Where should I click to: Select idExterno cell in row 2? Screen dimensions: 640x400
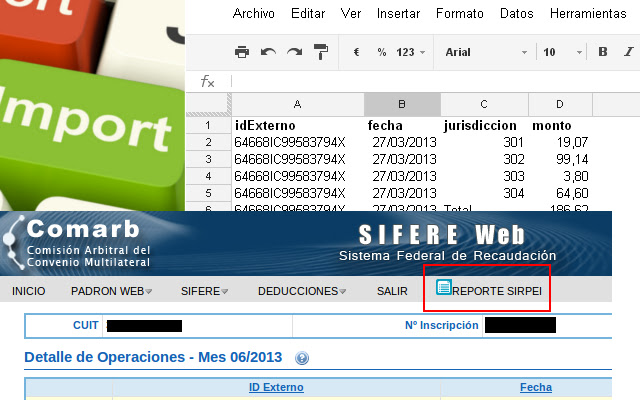click(x=298, y=142)
